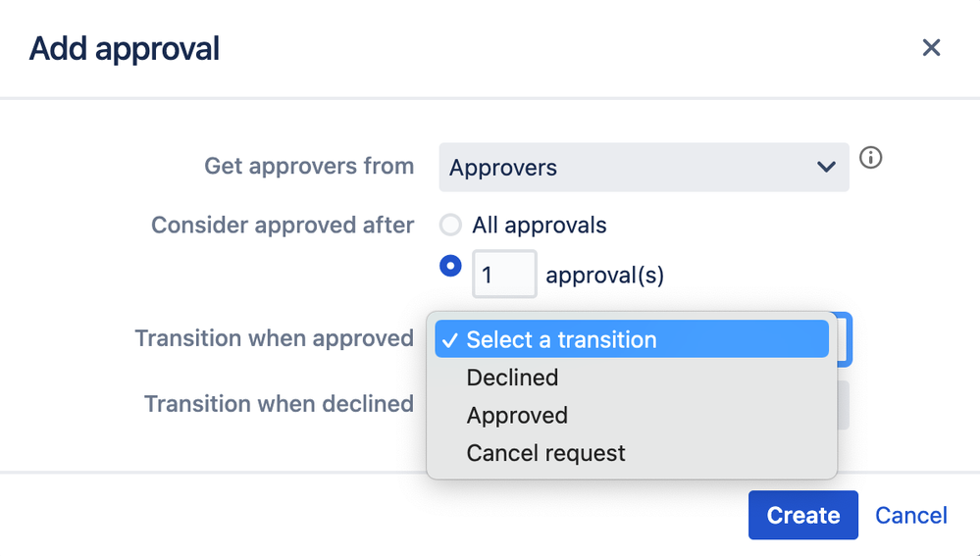Click the Cancel link
980x556 pixels.
(x=910, y=516)
